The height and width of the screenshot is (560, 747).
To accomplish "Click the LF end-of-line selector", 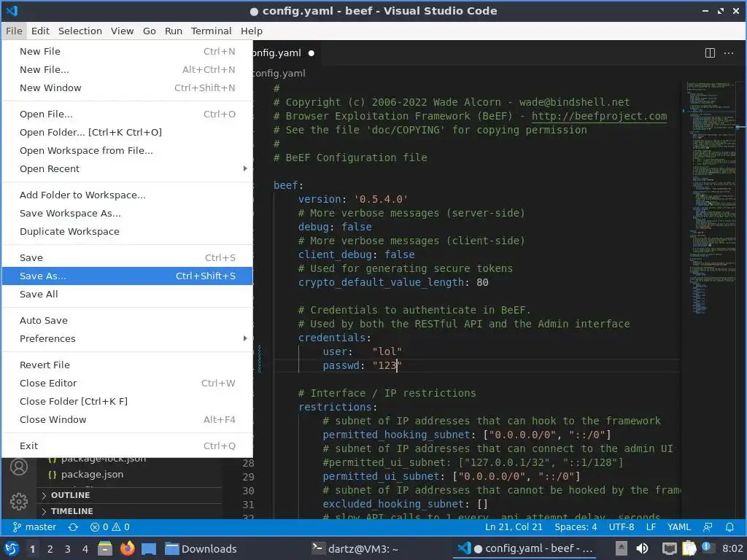I will [651, 527].
